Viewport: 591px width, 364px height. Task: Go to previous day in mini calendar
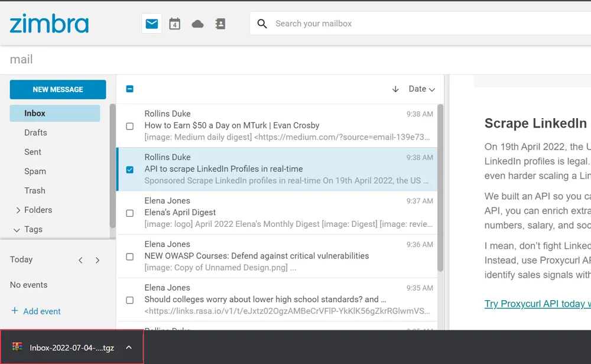81,260
